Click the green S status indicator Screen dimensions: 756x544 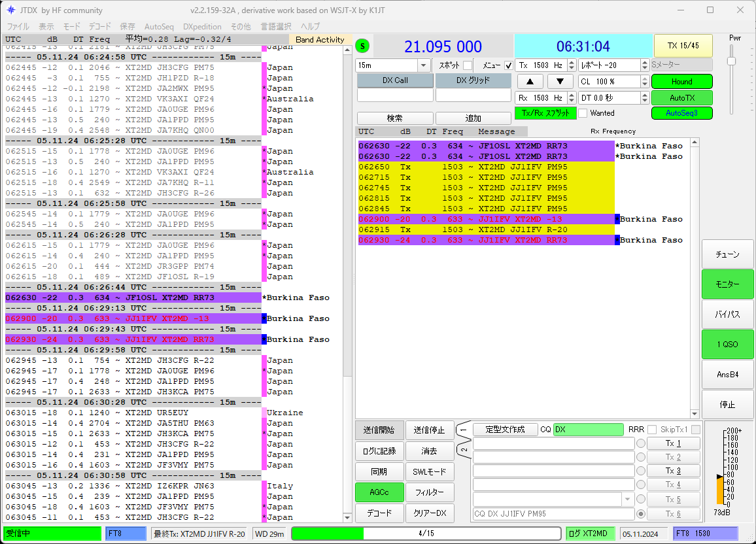[x=362, y=46]
